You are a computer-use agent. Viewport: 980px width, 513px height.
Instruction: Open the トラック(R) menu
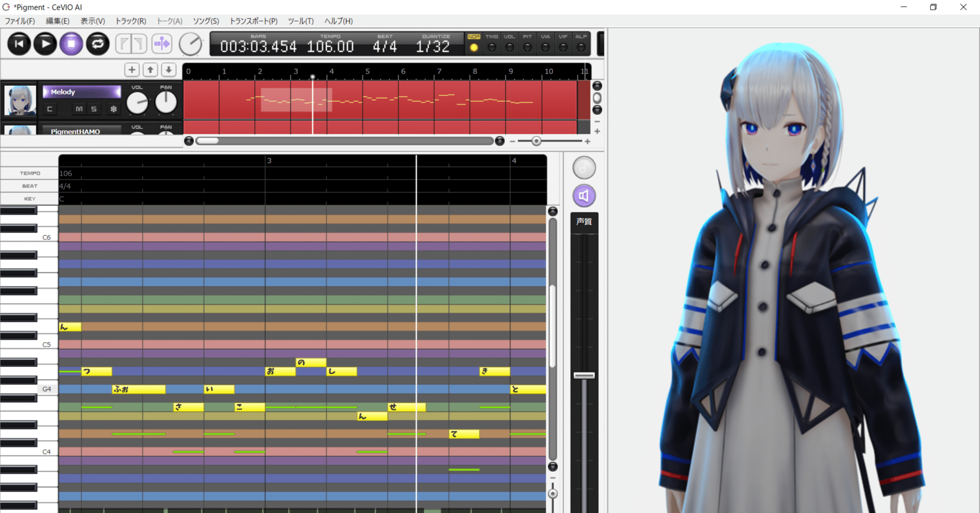point(131,21)
